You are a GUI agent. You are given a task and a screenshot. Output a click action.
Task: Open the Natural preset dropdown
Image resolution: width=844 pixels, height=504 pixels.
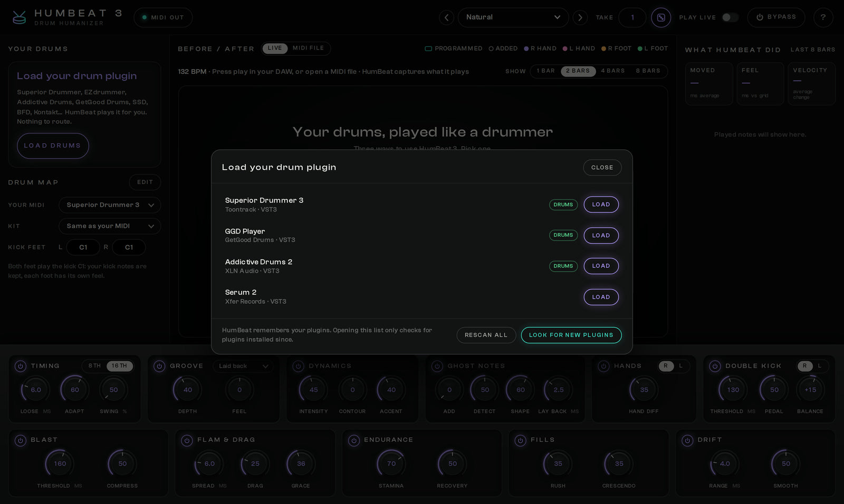[513, 17]
